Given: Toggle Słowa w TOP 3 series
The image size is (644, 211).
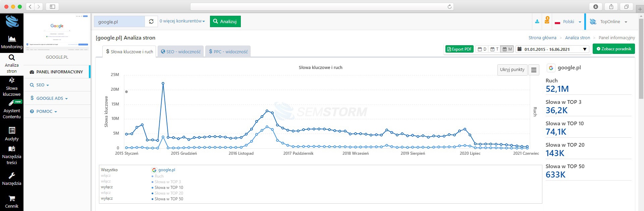Looking at the screenshot, I should click(166, 182).
